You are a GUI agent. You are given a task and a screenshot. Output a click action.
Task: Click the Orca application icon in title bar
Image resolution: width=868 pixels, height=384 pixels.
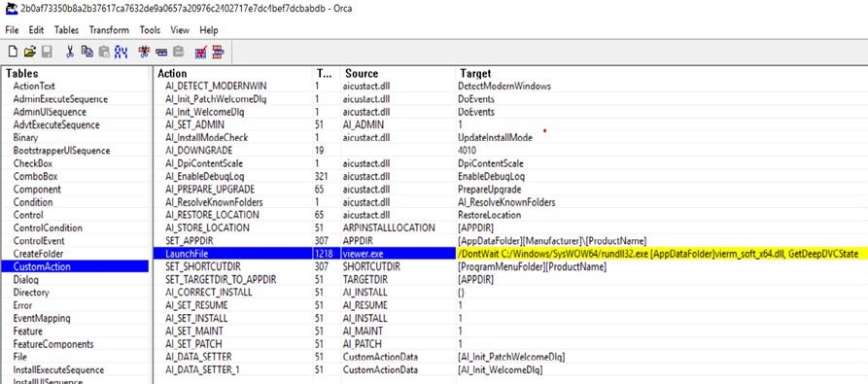(x=11, y=9)
